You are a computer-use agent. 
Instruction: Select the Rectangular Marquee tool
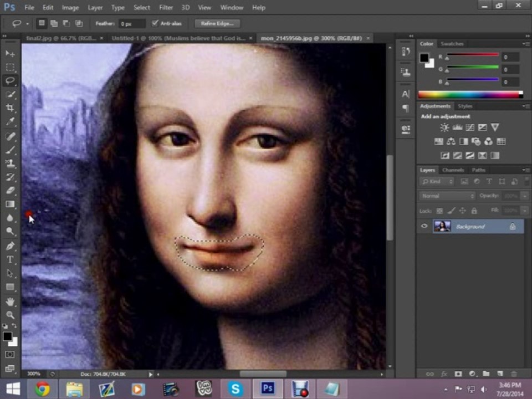[x=10, y=67]
